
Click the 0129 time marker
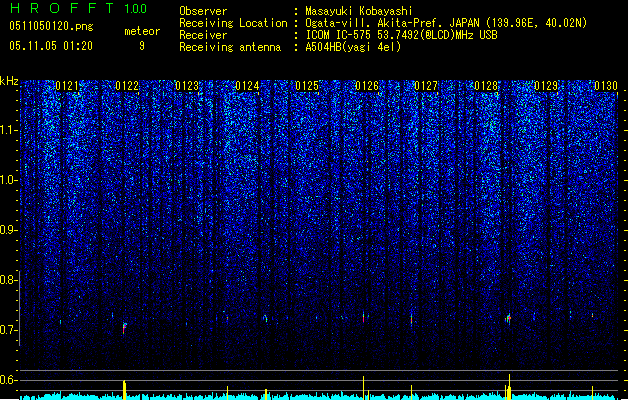pyautogui.click(x=546, y=86)
